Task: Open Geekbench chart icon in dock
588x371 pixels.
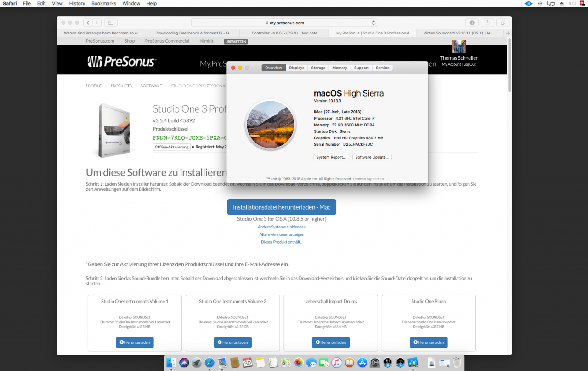Action: 413,362
